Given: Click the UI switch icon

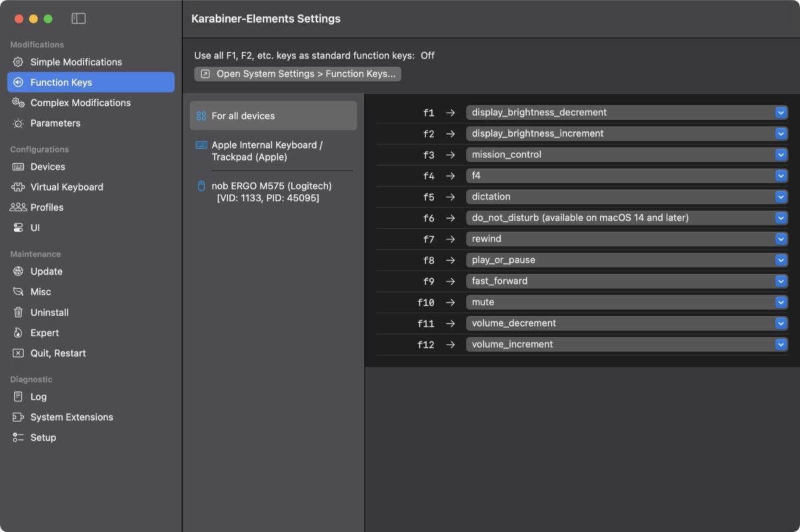Looking at the screenshot, I should pos(18,228).
